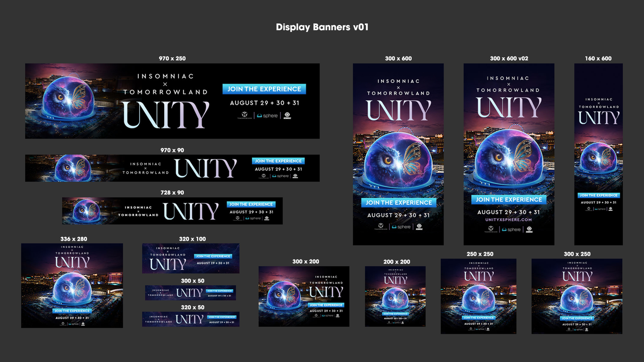Click Join the Experience in the 300 x 600 banner
Screen dimensions: 644x362
[x=398, y=202]
